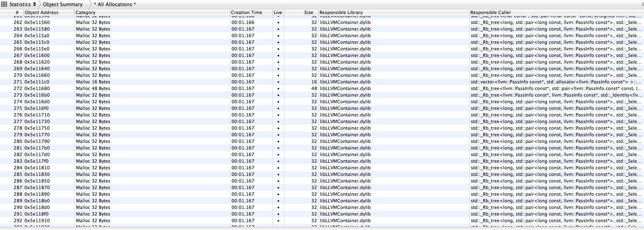Viewport: 644px width, 230px height.
Task: Select row with address 0x5e11770
Action: (x=322, y=135)
